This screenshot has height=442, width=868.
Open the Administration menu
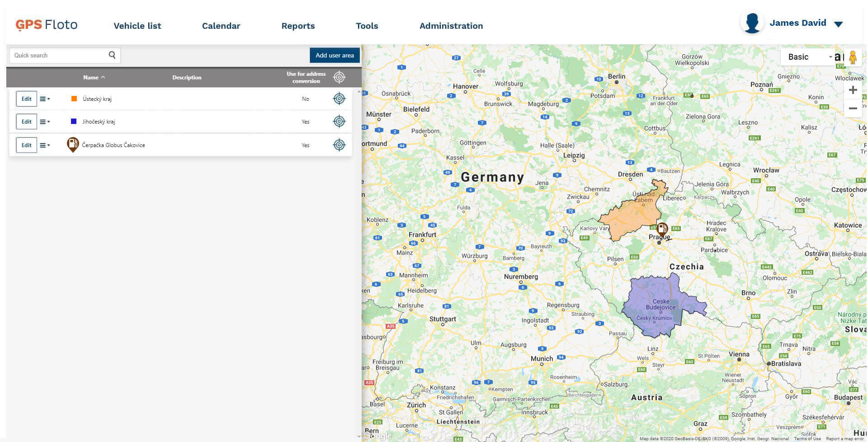(451, 26)
